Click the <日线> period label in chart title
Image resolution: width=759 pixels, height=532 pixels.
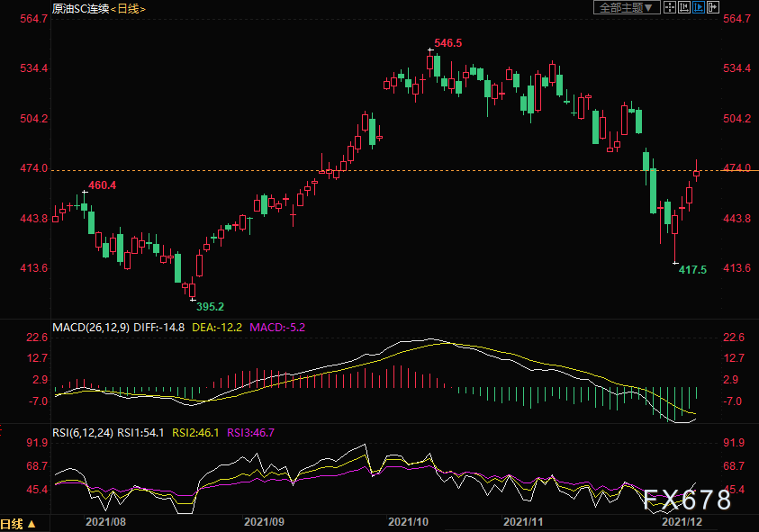coord(127,8)
